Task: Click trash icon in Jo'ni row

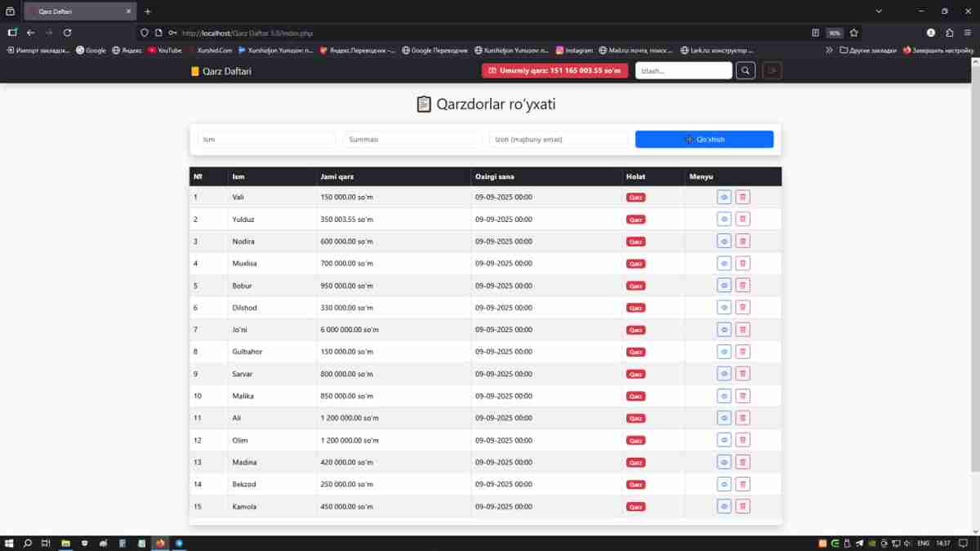Action: tap(742, 330)
